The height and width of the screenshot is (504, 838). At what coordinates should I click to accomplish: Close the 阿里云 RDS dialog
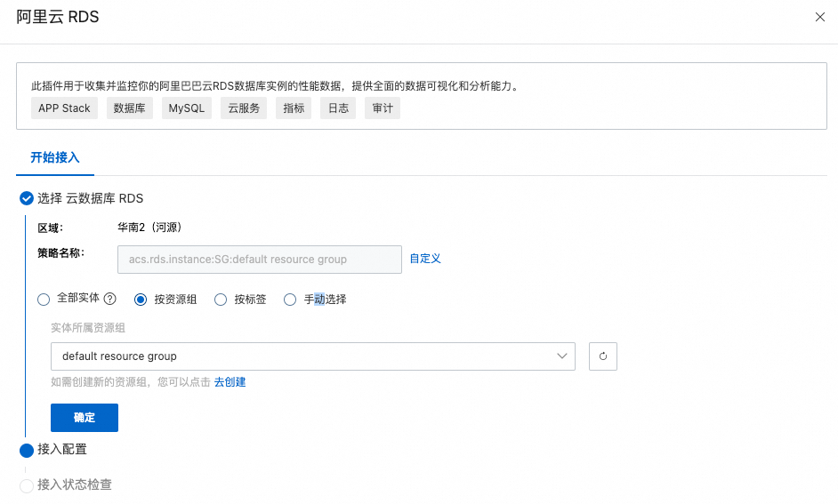pos(820,17)
